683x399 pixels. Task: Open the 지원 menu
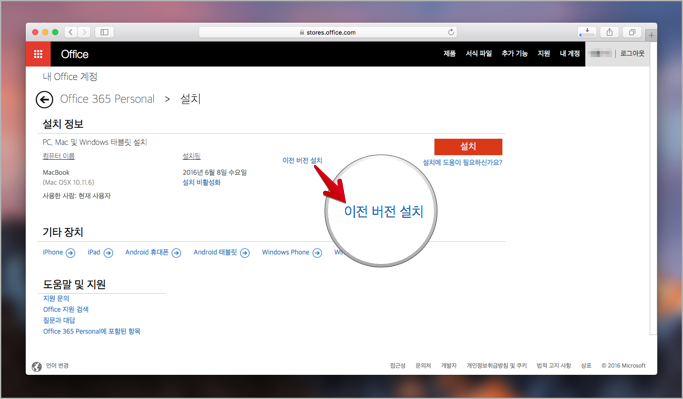pyautogui.click(x=544, y=54)
